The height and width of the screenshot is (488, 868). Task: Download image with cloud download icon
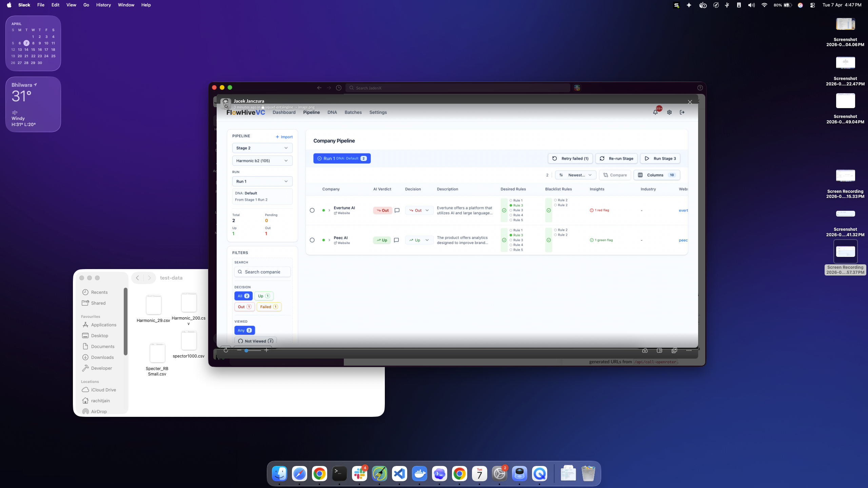pos(645,350)
